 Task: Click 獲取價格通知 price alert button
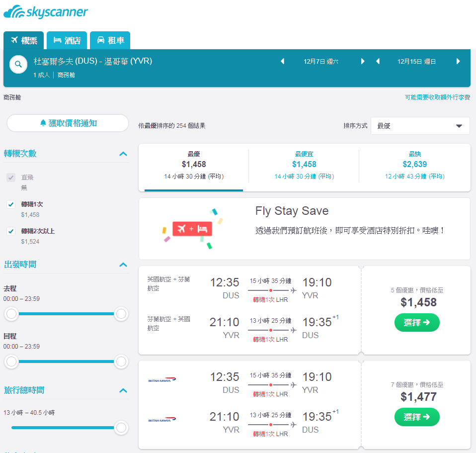click(x=68, y=123)
